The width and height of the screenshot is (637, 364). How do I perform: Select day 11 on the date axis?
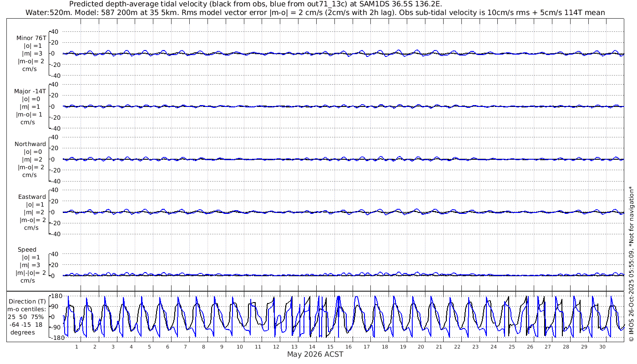[x=258, y=347]
